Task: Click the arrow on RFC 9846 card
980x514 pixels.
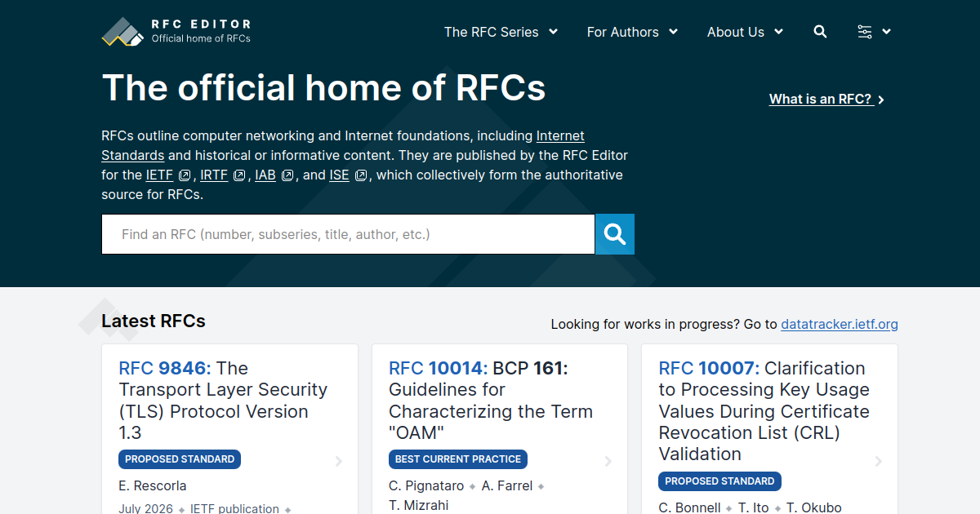Action: coord(339,462)
